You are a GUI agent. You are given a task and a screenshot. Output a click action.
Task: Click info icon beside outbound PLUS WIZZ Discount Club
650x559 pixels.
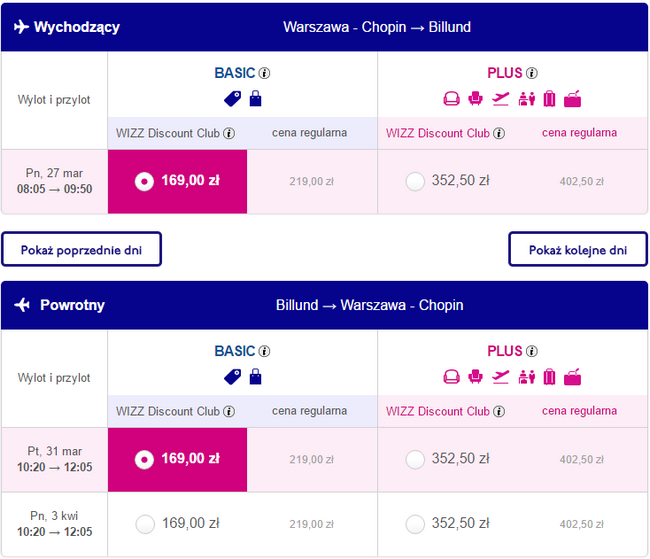click(x=499, y=133)
